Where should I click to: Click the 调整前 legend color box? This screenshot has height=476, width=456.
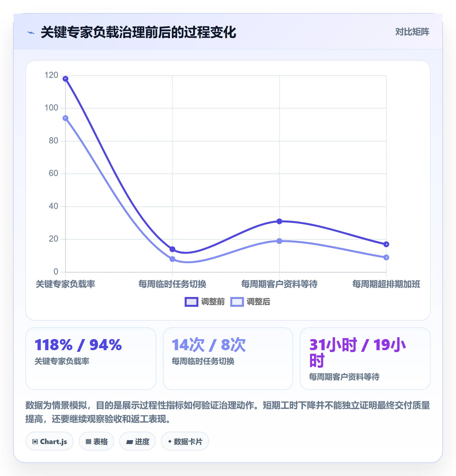click(192, 302)
